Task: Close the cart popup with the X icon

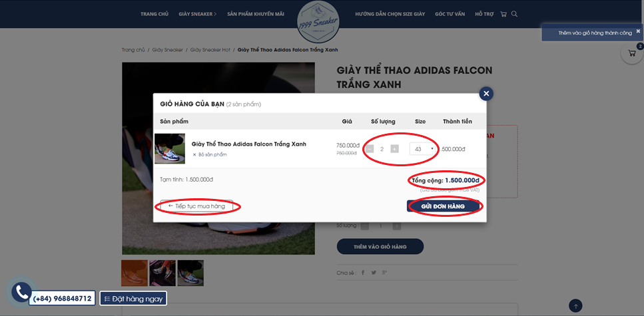Action: tap(486, 94)
